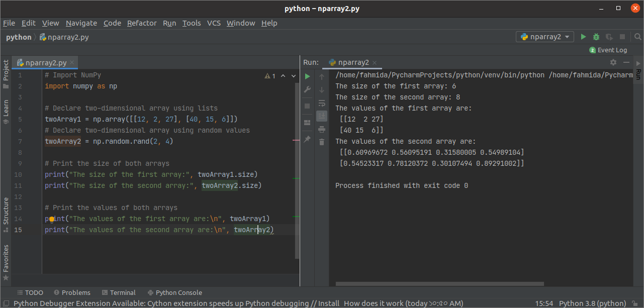Open the nparray2 run configuration dropdown
644x308 pixels.
click(544, 37)
